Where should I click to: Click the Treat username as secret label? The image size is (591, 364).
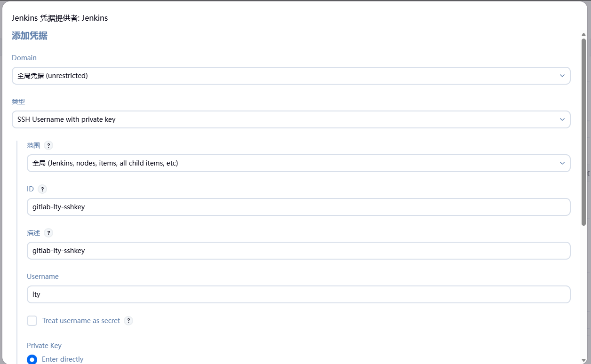(x=81, y=321)
